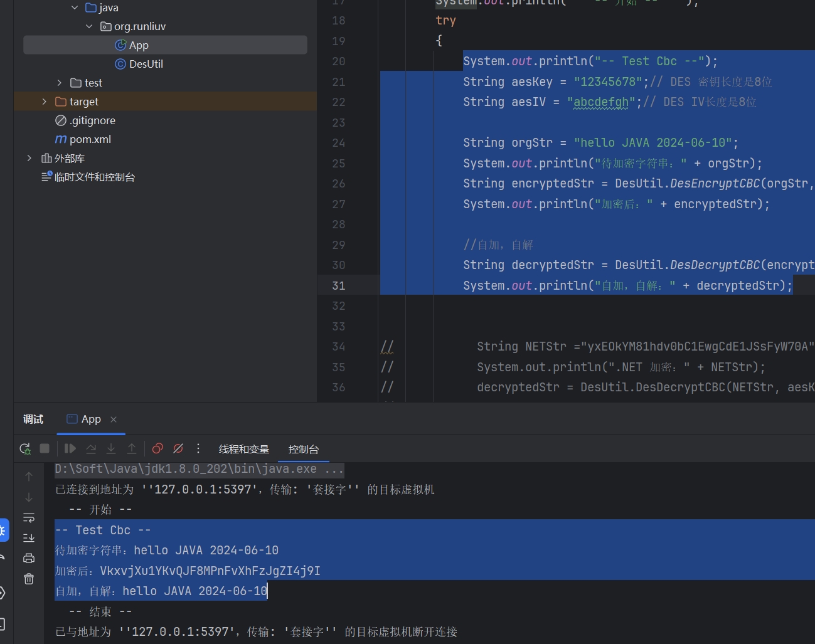
Task: Clear console with trash icon
Action: 29,579
